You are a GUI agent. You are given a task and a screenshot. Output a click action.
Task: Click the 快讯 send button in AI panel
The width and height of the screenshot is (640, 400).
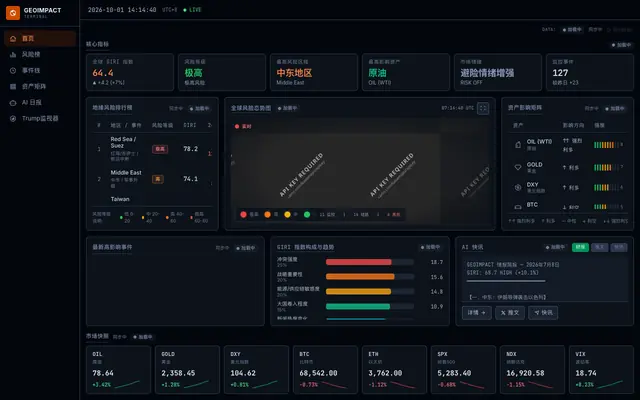pos(543,313)
